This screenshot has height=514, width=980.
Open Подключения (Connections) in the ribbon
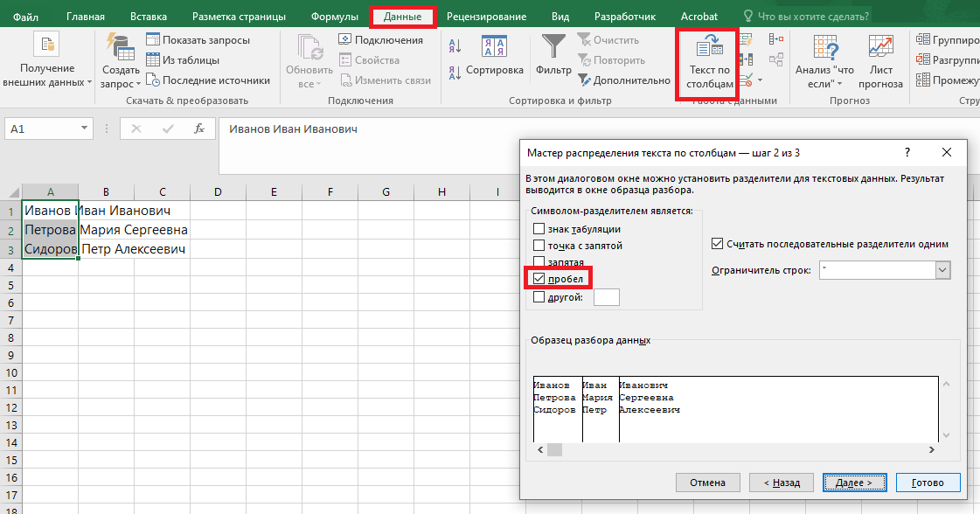coord(380,40)
